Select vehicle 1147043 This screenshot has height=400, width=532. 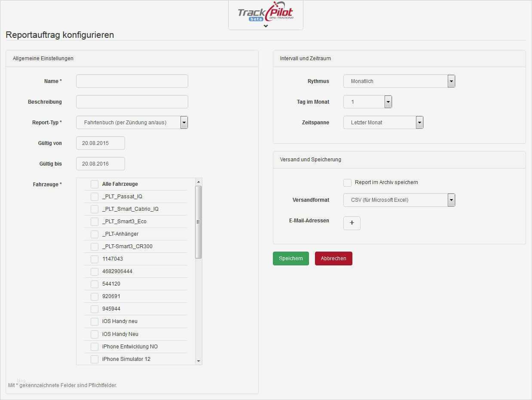tap(94, 259)
